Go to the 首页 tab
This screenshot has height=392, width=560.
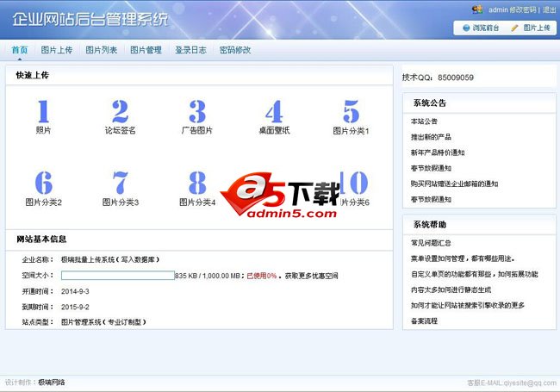coord(19,50)
